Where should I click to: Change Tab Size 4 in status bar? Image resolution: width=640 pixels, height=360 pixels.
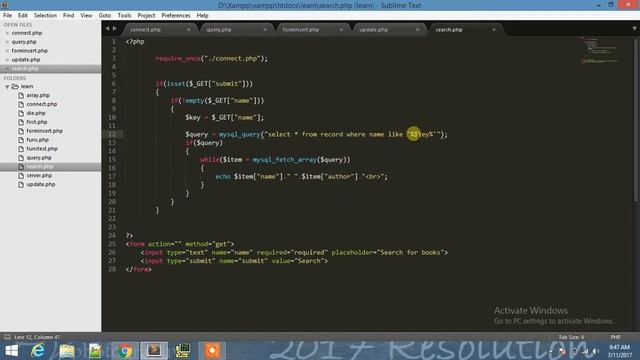[571, 337]
